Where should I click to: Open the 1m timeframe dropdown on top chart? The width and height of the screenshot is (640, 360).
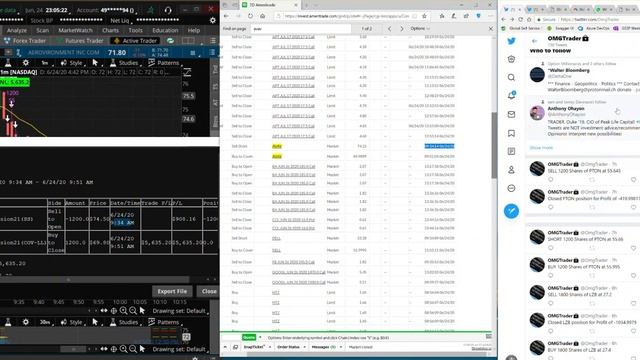[44, 63]
